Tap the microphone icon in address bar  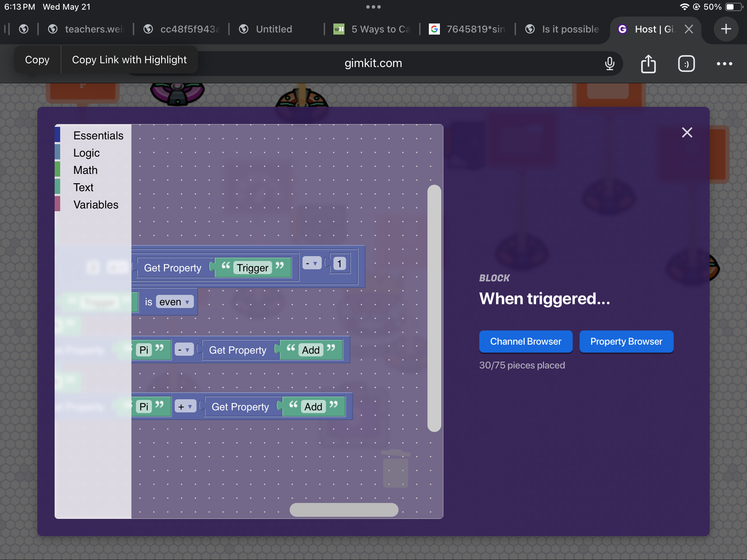610,64
